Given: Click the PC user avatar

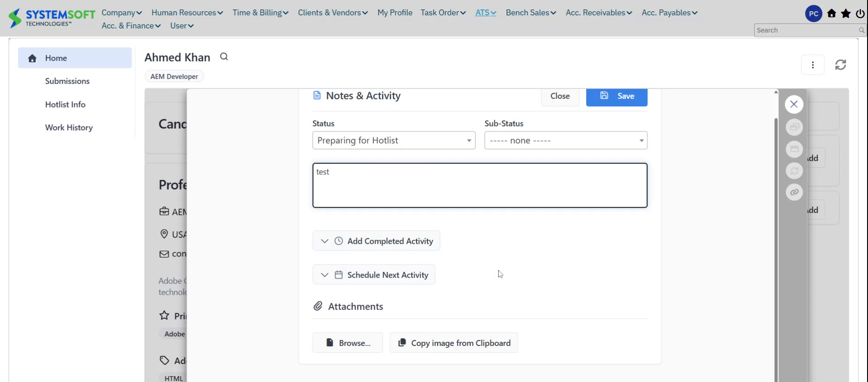Looking at the screenshot, I should (813, 14).
